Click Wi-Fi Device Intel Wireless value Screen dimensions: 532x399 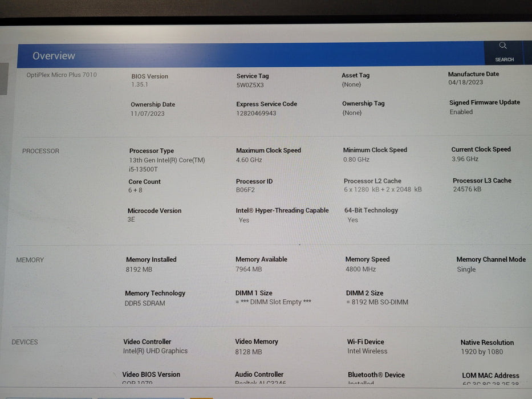point(367,351)
